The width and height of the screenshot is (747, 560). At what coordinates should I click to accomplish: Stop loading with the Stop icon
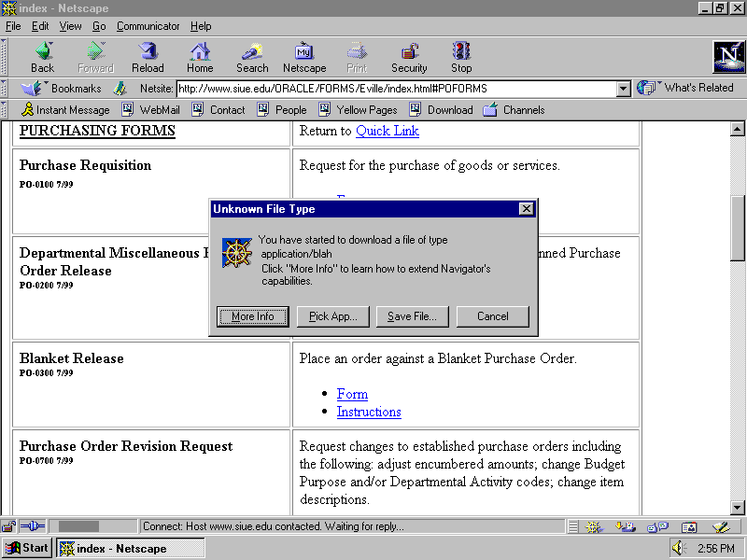tap(461, 57)
